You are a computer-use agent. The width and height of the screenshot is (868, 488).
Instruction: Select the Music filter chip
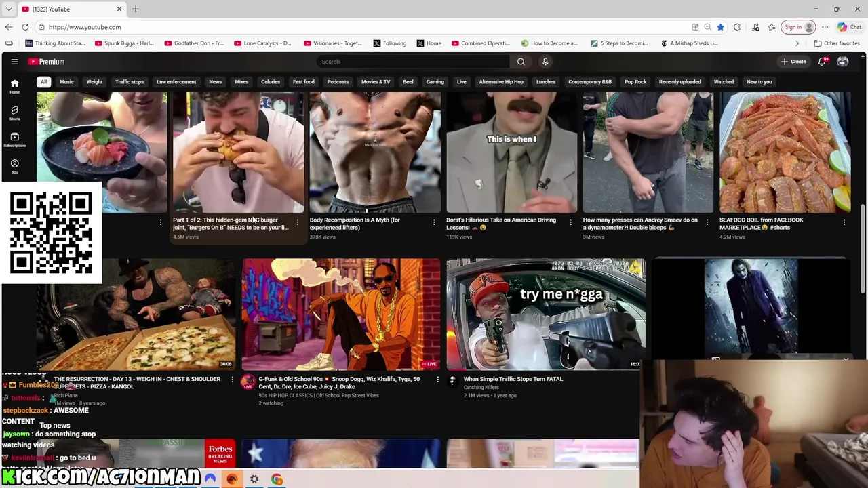66,82
